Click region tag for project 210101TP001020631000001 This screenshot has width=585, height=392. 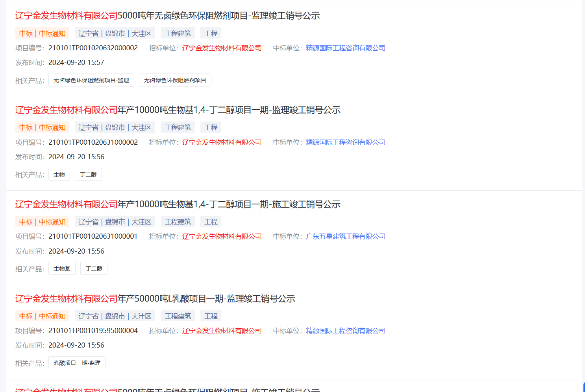(115, 222)
